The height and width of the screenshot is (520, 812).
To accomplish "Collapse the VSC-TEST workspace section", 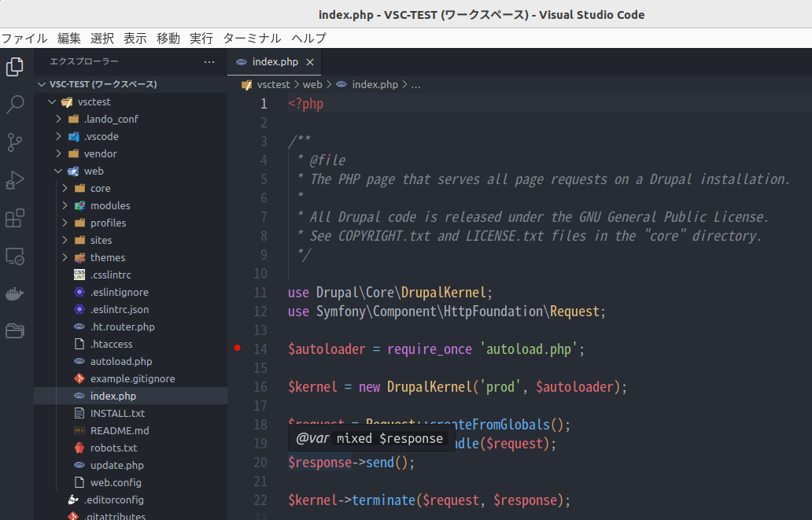I will [x=42, y=84].
